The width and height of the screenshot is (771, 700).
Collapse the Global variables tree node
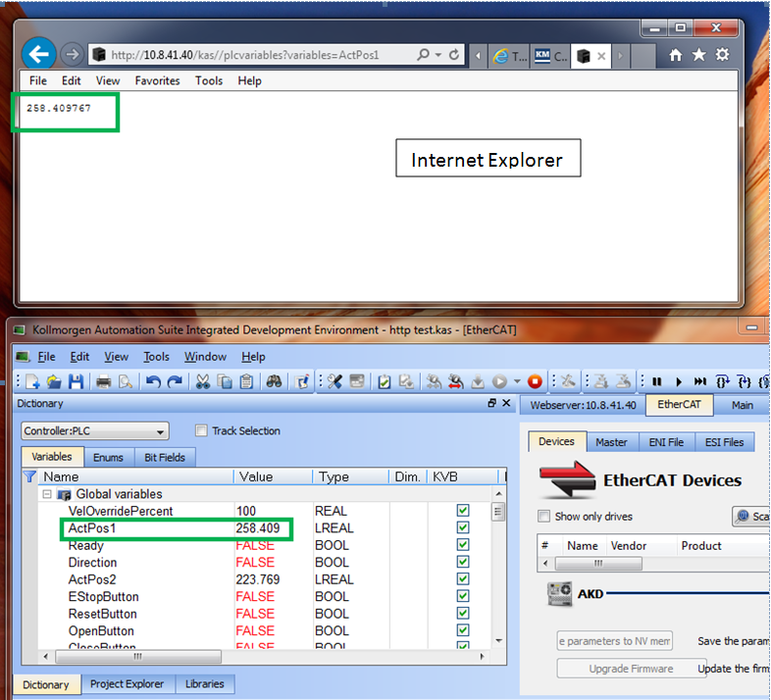(x=47, y=494)
